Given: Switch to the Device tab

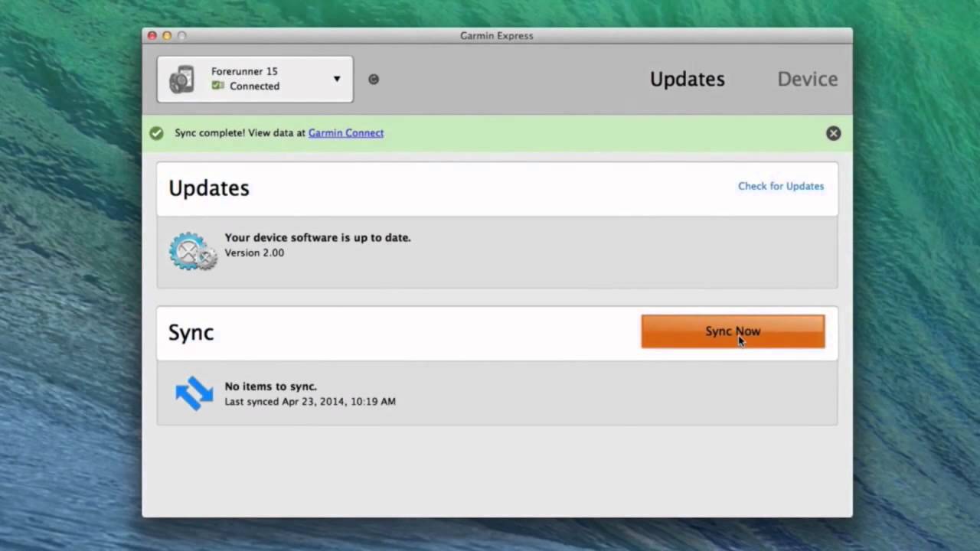Looking at the screenshot, I should (808, 79).
